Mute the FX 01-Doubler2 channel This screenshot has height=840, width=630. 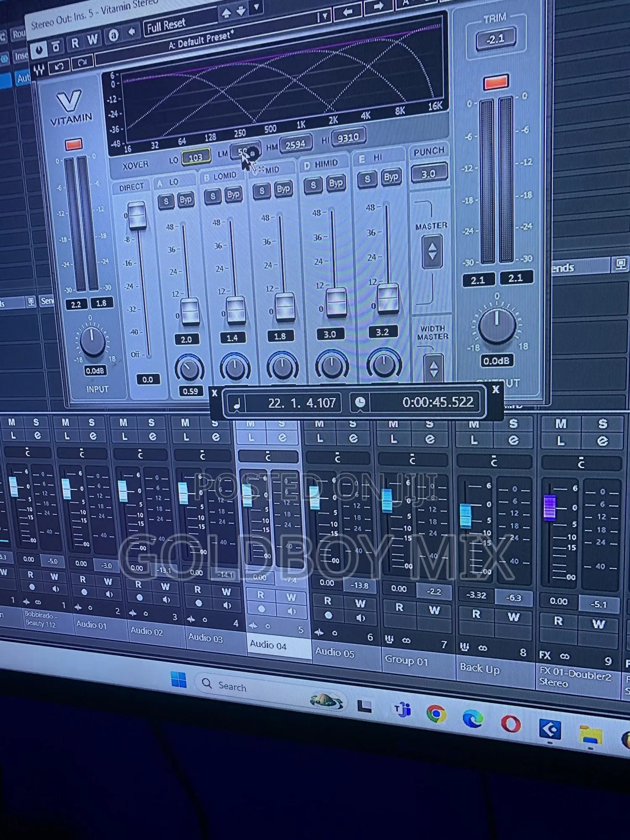[x=560, y=424]
